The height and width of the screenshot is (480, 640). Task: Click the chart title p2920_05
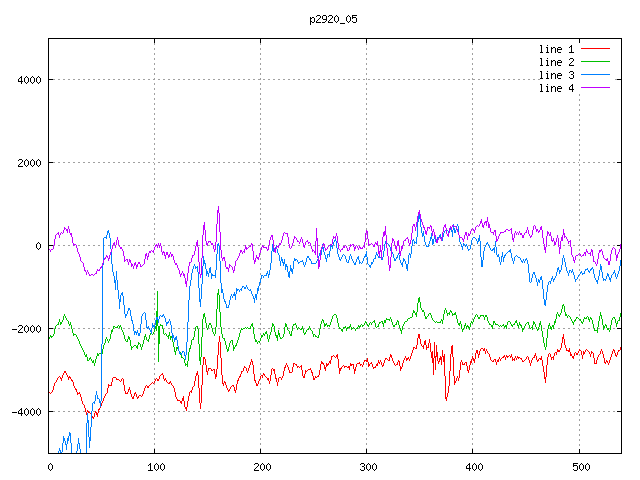pyautogui.click(x=334, y=19)
